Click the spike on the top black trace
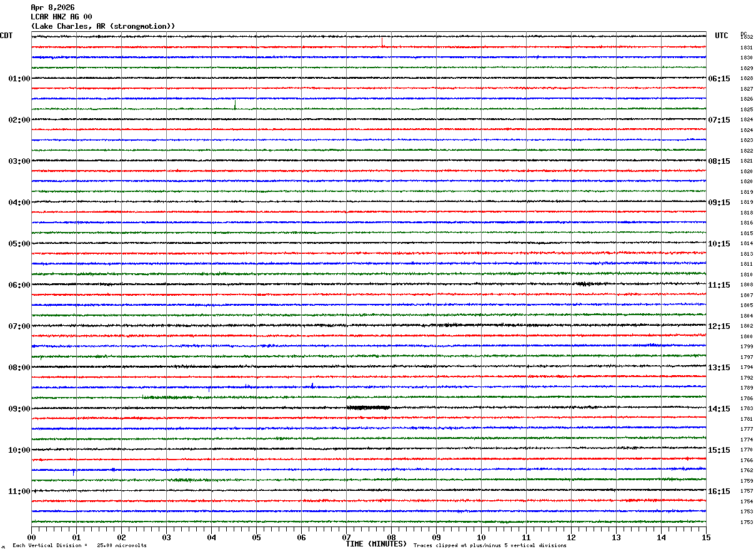756x554 pixels. coord(382,41)
